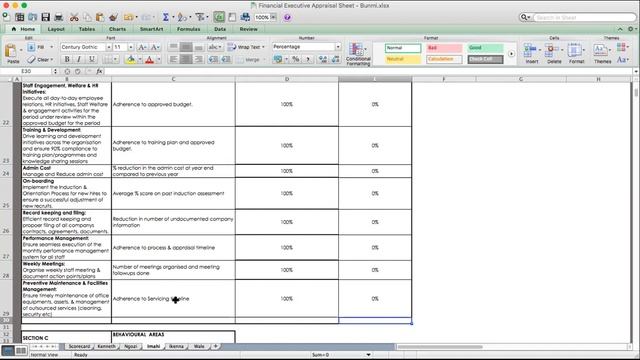The height and width of the screenshot is (360, 640).
Task: Click the Search in Sheet field
Action: [x=584, y=18]
